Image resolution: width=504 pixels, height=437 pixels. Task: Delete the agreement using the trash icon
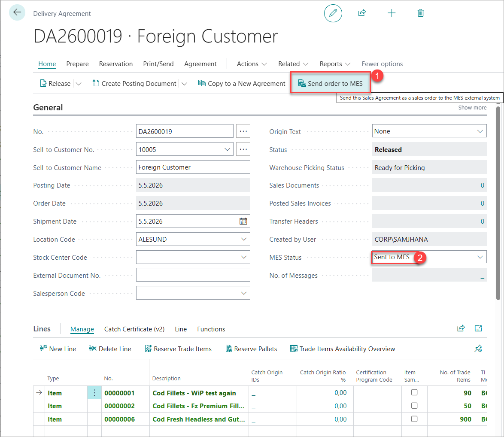(x=420, y=13)
